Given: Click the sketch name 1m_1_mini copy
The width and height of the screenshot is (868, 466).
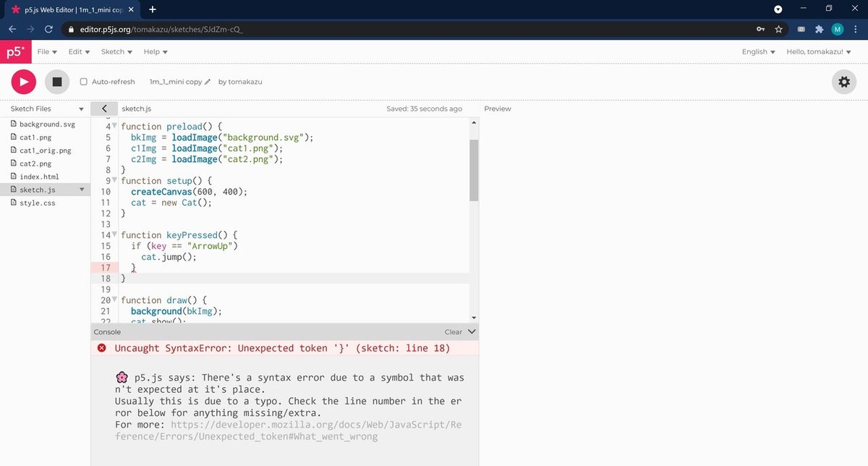Looking at the screenshot, I should click(176, 82).
